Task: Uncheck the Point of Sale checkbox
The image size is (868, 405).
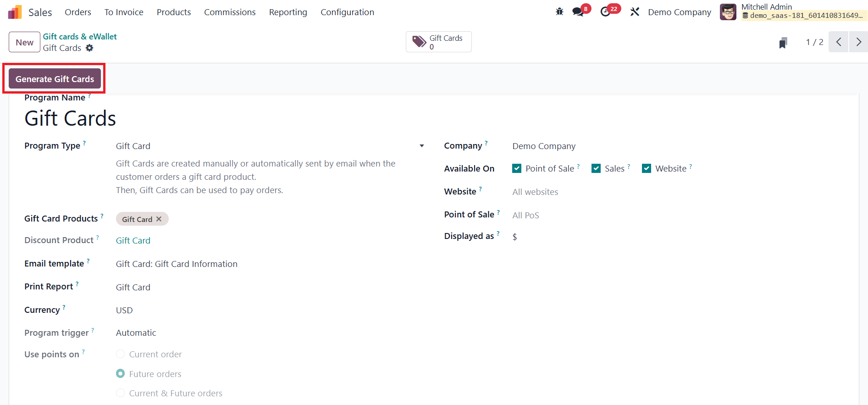Action: tap(517, 168)
